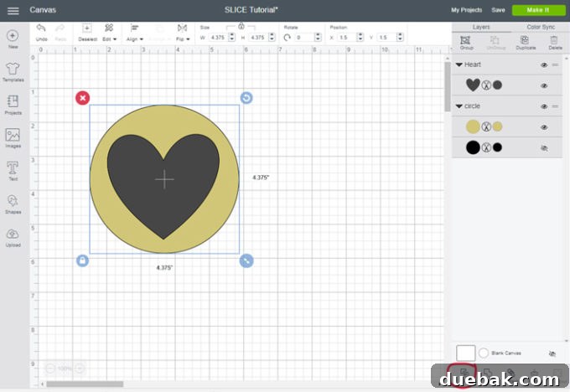Undo the last action
Viewport: 570px width, 392px height.
pyautogui.click(x=41, y=32)
